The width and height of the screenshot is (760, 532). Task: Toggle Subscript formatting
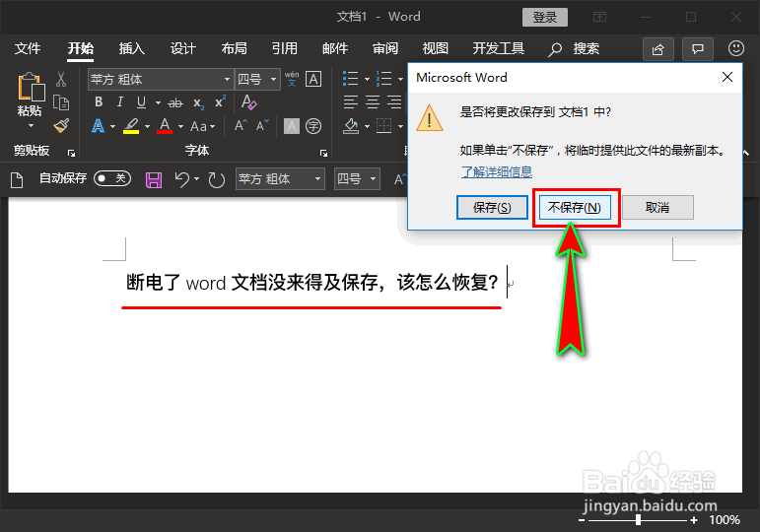coord(198,103)
